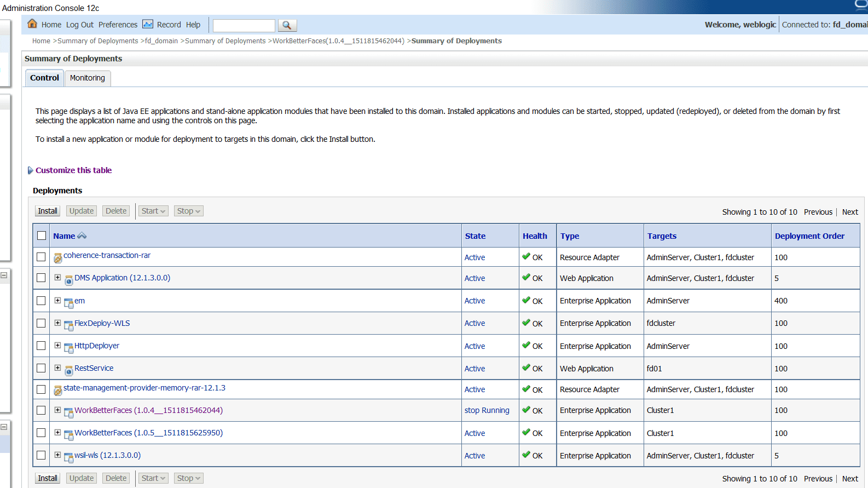Select the WorkBetterFaces 1.0.5 checkbox
The image size is (868, 488).
click(41, 433)
